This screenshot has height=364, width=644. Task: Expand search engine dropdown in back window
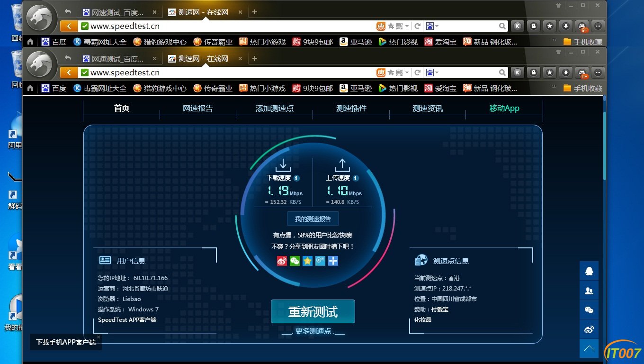(437, 26)
